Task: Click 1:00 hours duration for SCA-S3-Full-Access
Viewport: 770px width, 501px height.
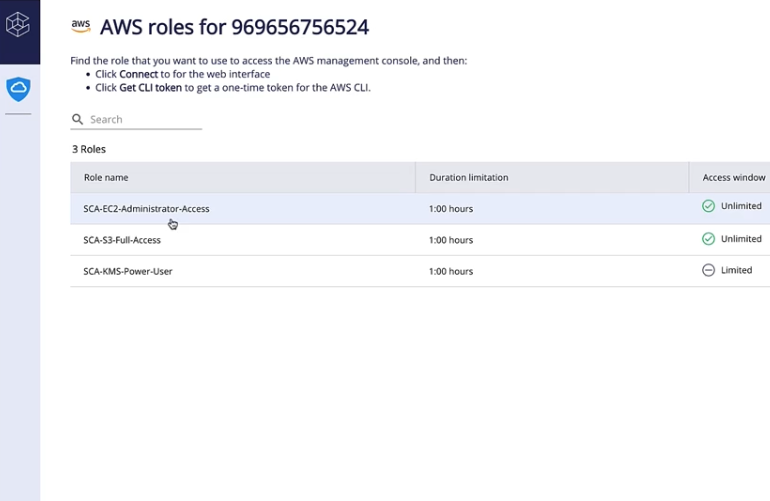Action: point(451,240)
